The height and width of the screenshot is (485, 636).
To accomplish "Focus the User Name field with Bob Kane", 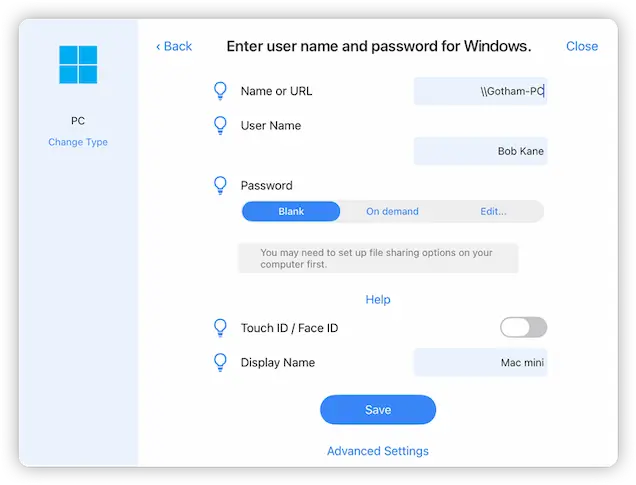I will click(480, 151).
